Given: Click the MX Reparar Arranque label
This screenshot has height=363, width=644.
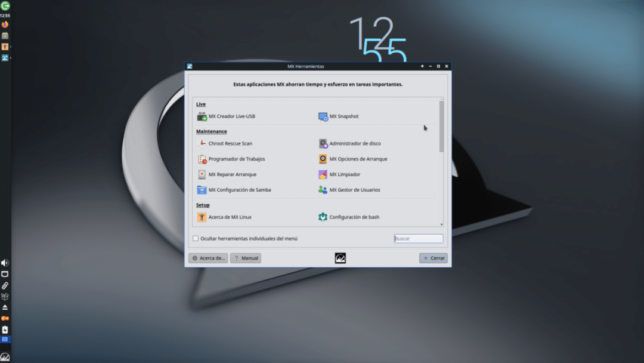Looking at the screenshot, I should [232, 174].
